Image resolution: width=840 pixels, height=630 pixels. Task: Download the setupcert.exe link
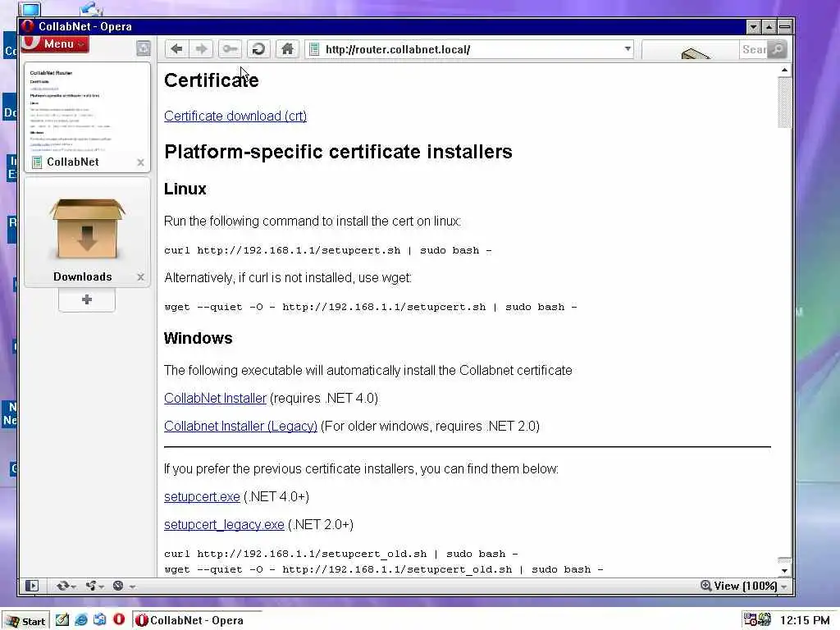point(202,496)
